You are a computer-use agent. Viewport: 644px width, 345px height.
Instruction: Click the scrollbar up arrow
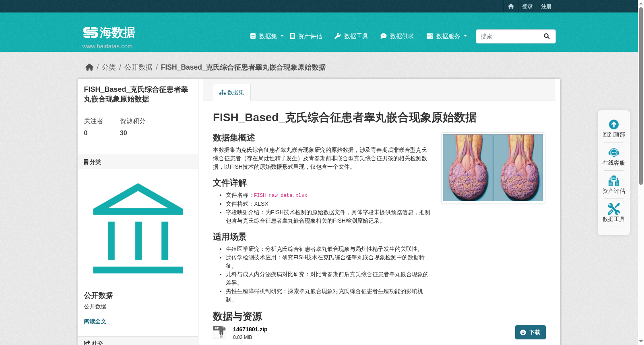tap(641, 3)
